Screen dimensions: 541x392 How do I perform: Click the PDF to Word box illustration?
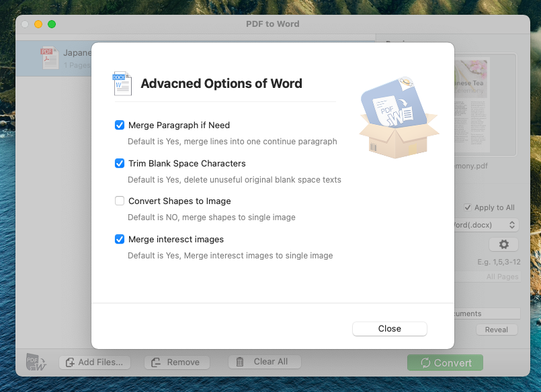399,118
